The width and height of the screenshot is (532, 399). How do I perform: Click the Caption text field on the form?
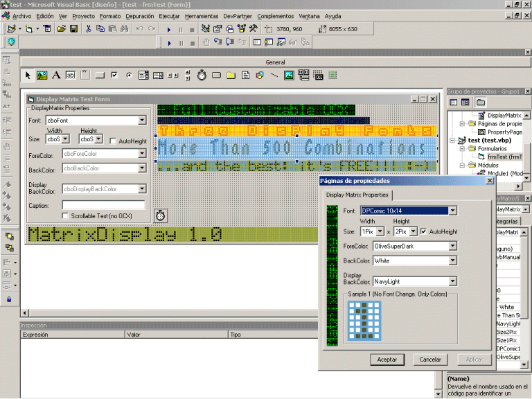click(103, 205)
